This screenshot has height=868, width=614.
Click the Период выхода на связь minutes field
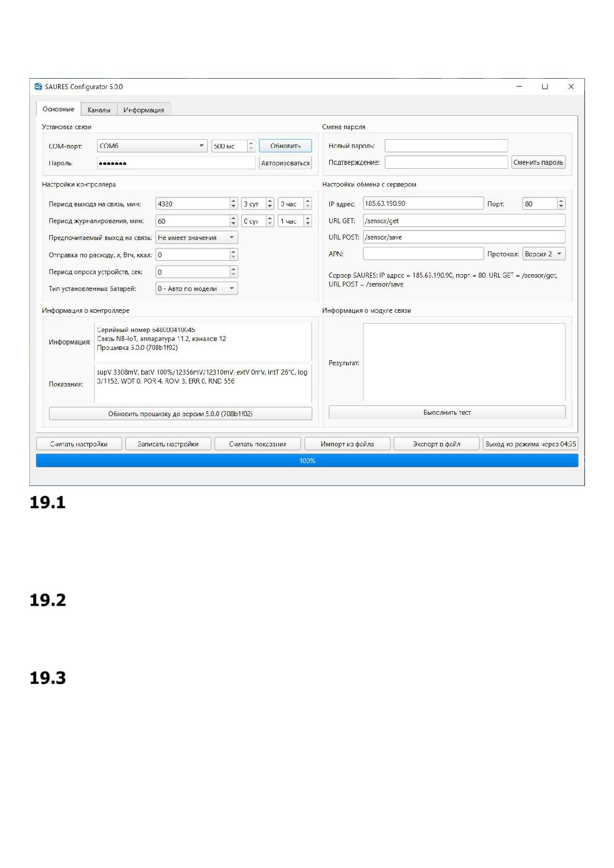[x=197, y=204]
